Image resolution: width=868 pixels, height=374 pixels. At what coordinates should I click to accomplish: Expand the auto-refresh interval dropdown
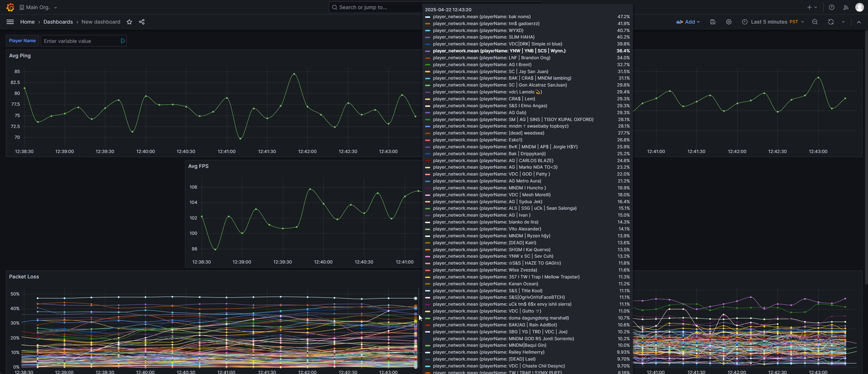[x=843, y=22]
